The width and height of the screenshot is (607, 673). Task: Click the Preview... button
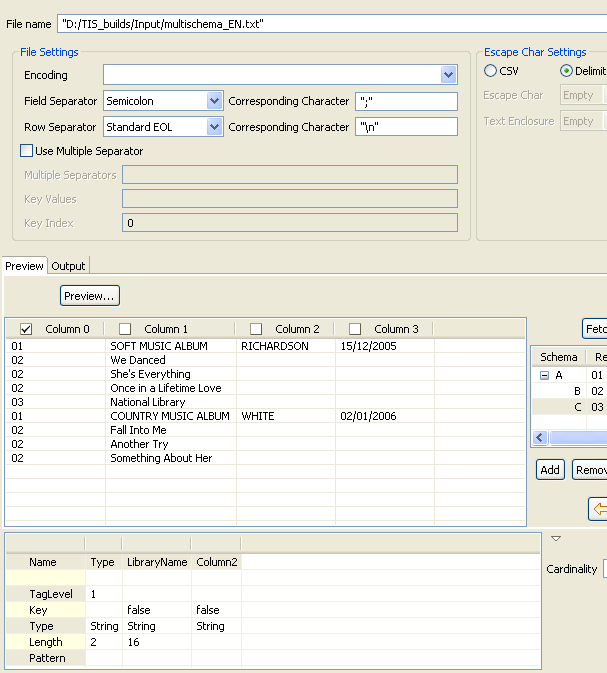pos(90,296)
